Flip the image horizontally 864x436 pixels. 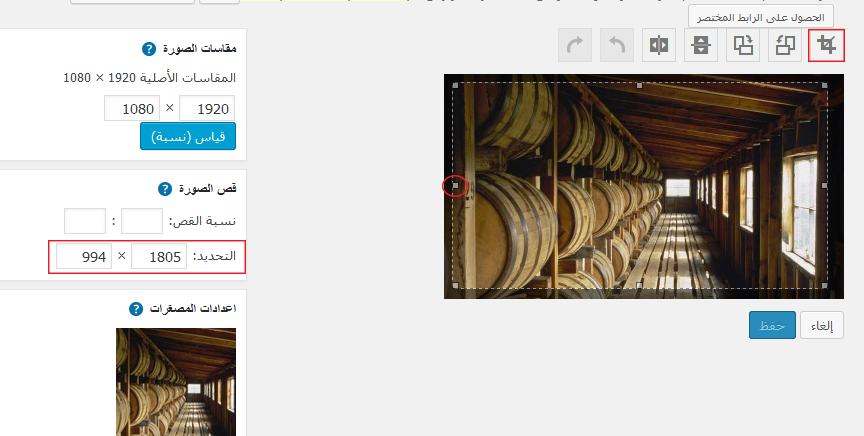pos(658,45)
